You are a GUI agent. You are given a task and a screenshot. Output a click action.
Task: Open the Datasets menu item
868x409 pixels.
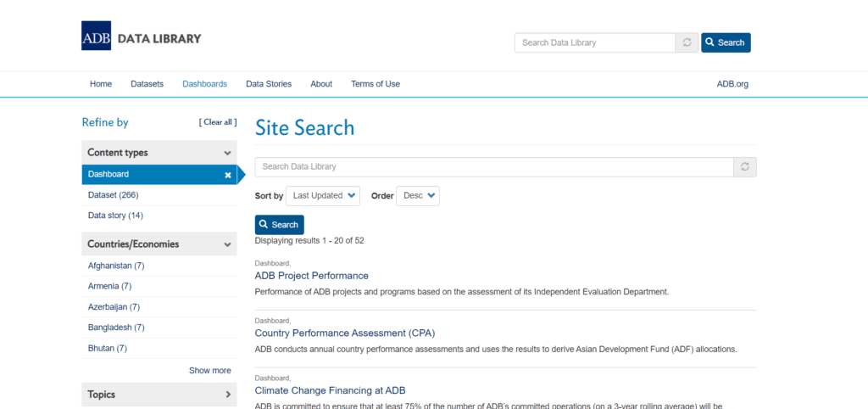click(x=147, y=84)
